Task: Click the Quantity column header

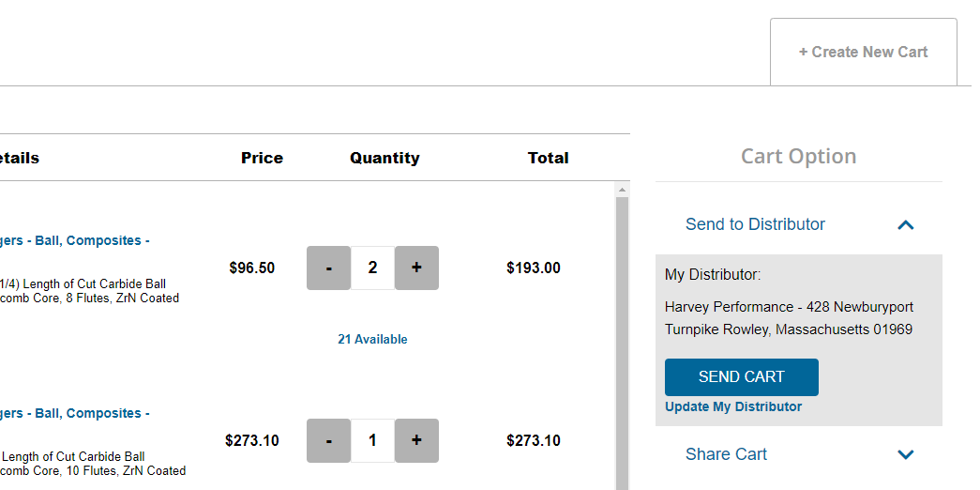Action: pyautogui.click(x=384, y=158)
